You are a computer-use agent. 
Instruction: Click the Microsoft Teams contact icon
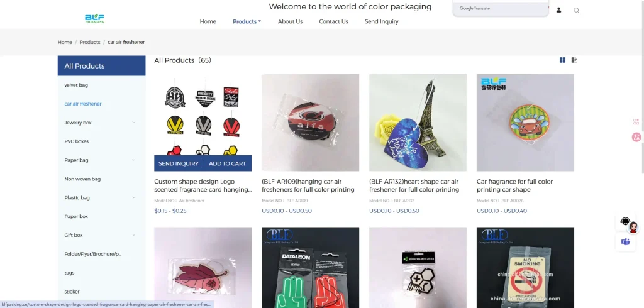point(626,241)
